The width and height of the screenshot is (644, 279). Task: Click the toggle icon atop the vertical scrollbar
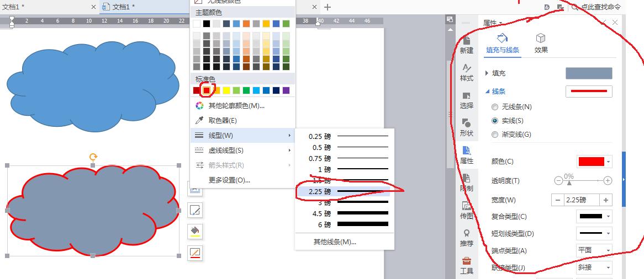point(450,19)
